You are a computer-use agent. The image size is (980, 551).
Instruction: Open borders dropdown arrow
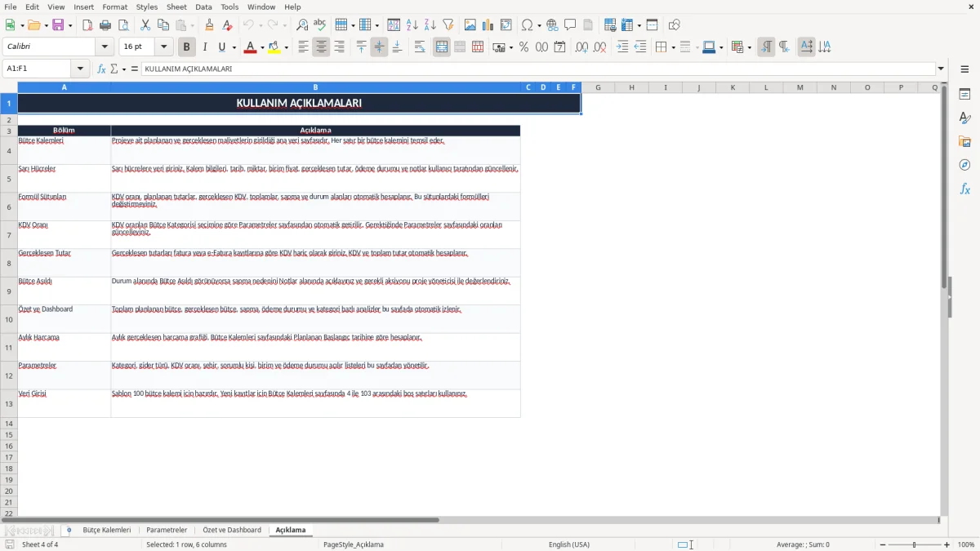coord(673,47)
